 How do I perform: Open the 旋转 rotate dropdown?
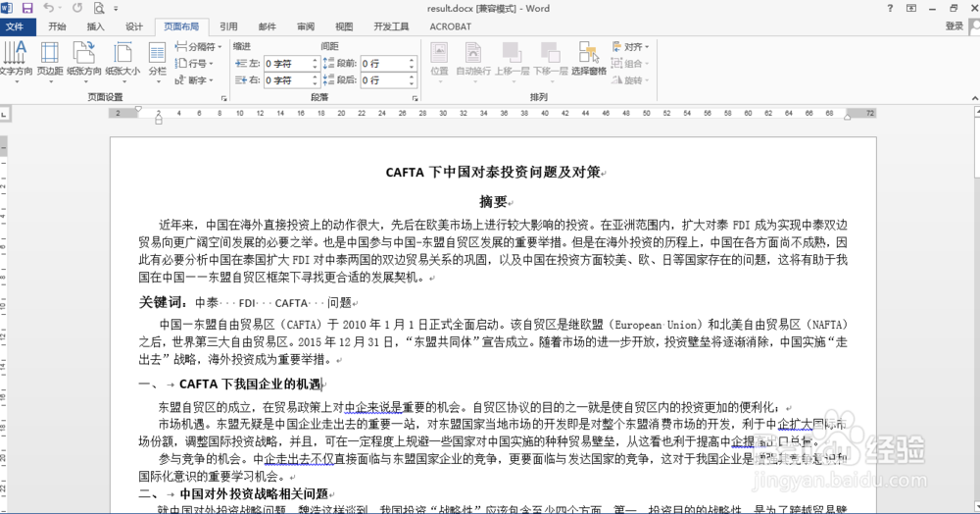[630, 80]
